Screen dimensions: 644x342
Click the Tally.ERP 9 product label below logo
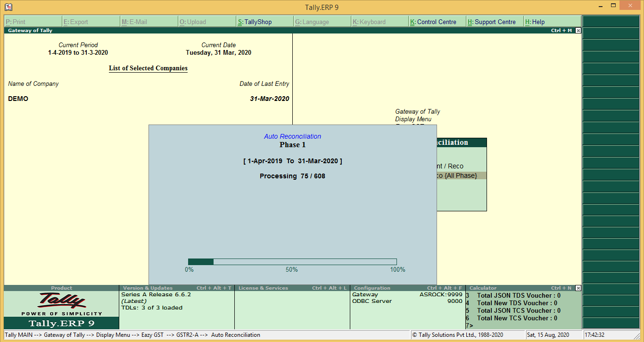tap(61, 323)
